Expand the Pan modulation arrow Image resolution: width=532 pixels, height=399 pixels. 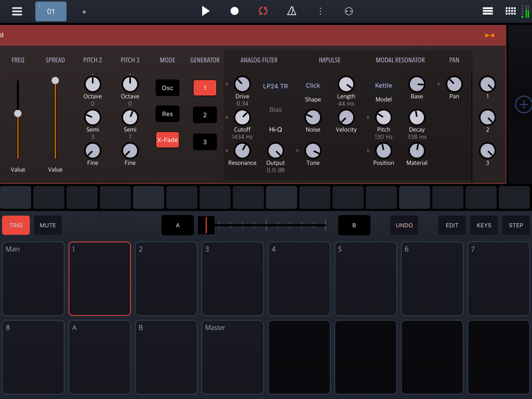439,84
